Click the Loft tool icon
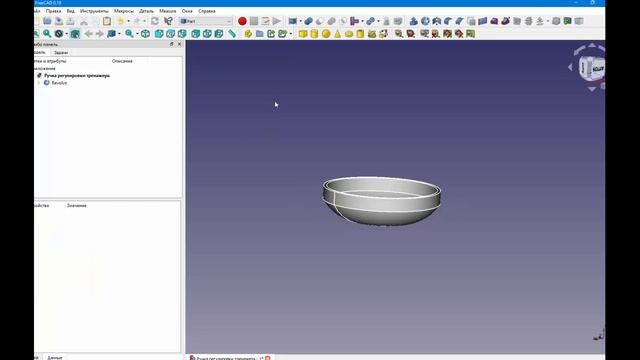This screenshot has height=360, width=640. tap(494, 21)
